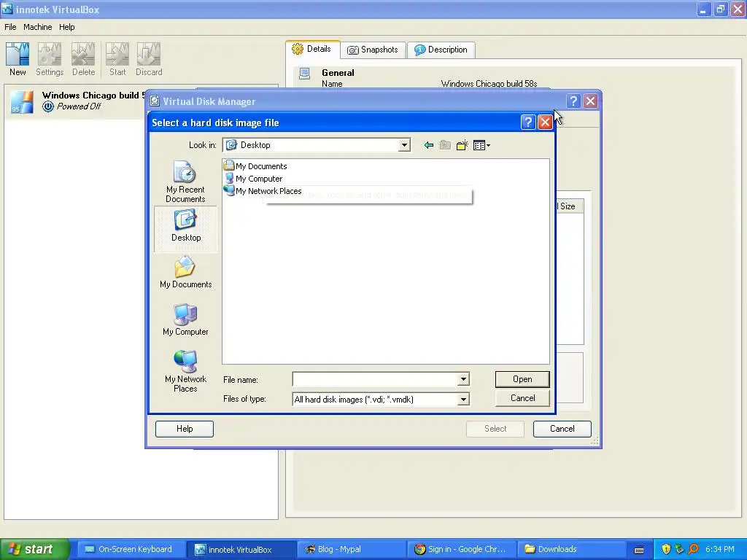
Task: Select My Network Places in file list
Action: point(263,190)
